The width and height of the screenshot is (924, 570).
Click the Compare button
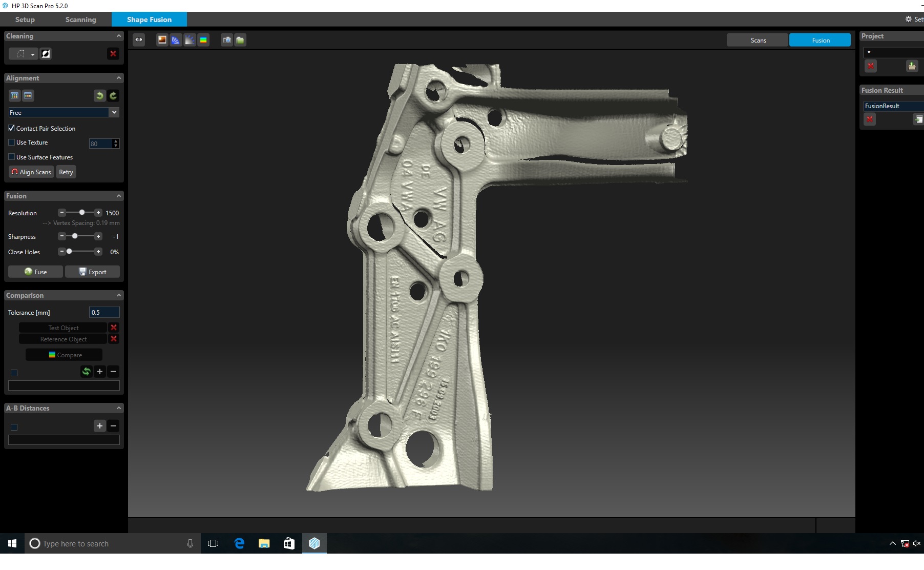[x=64, y=355]
